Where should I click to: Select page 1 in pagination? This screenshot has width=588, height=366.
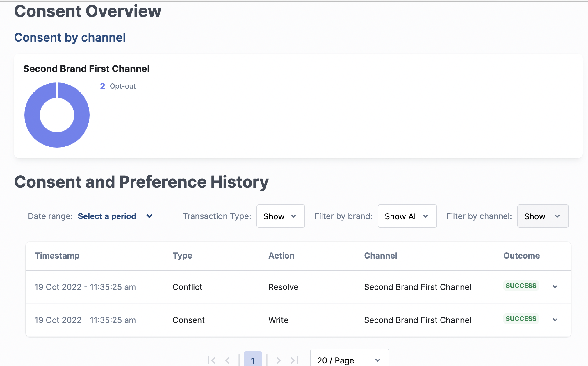[x=253, y=360]
